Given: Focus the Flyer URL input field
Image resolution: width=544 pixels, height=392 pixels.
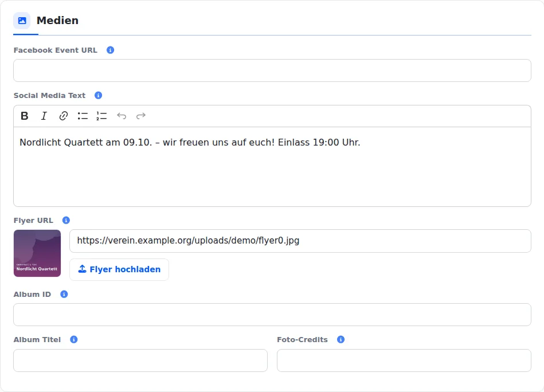Looking at the screenshot, I should tap(300, 241).
